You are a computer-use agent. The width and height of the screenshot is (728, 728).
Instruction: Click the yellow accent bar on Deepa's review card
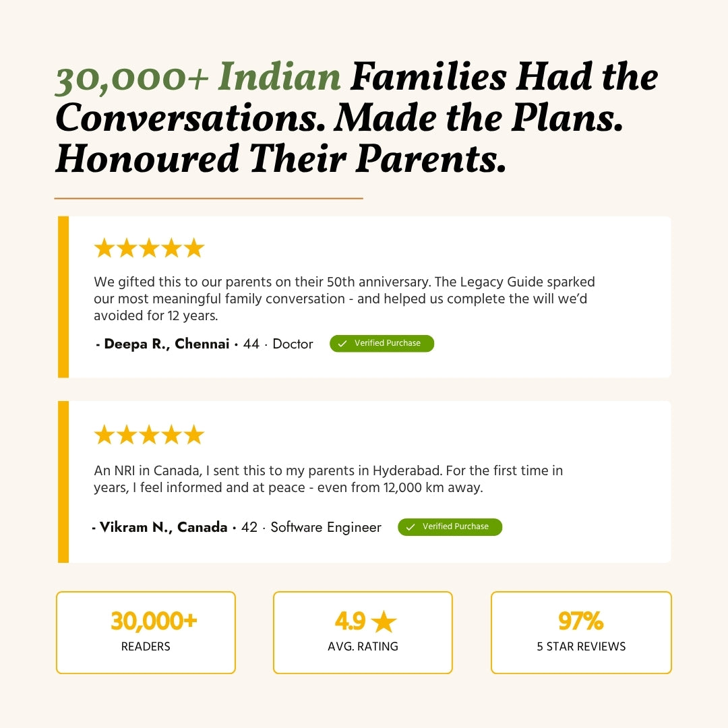pyautogui.click(x=63, y=297)
